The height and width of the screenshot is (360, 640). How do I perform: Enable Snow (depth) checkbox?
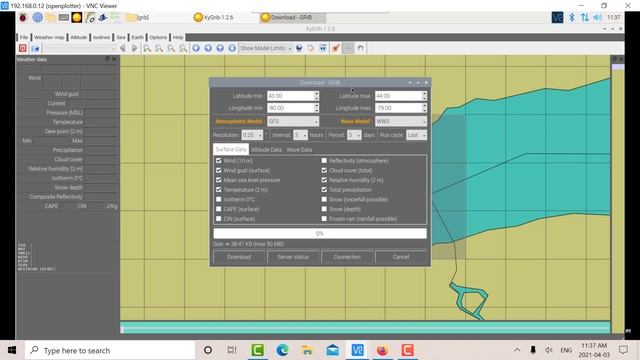pos(324,209)
